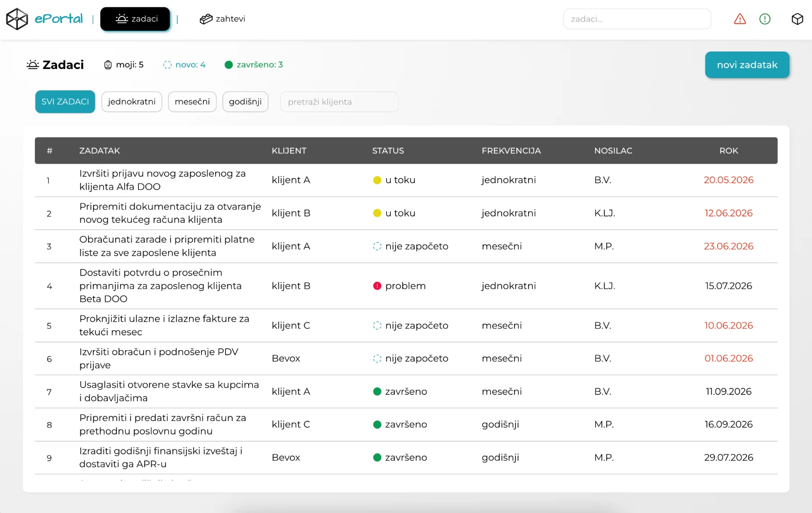The image size is (812, 513).
Task: Filter tasks by jednokratni
Action: pyautogui.click(x=132, y=102)
